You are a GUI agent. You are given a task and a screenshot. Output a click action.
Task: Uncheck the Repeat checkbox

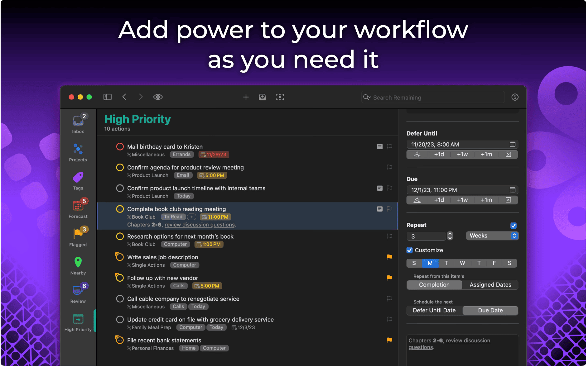click(513, 226)
